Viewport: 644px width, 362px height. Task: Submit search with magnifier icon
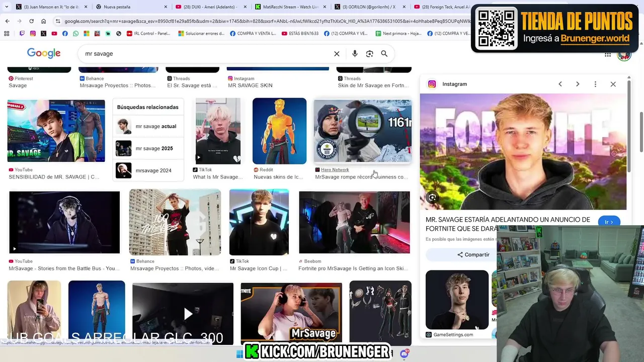tap(384, 54)
